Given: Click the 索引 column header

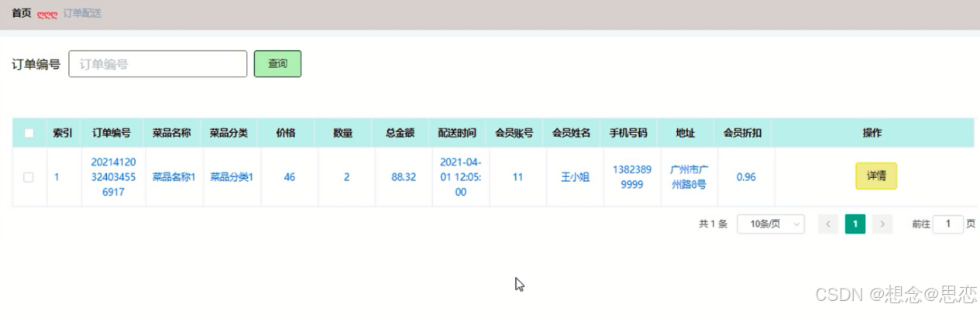Looking at the screenshot, I should coord(63,133).
